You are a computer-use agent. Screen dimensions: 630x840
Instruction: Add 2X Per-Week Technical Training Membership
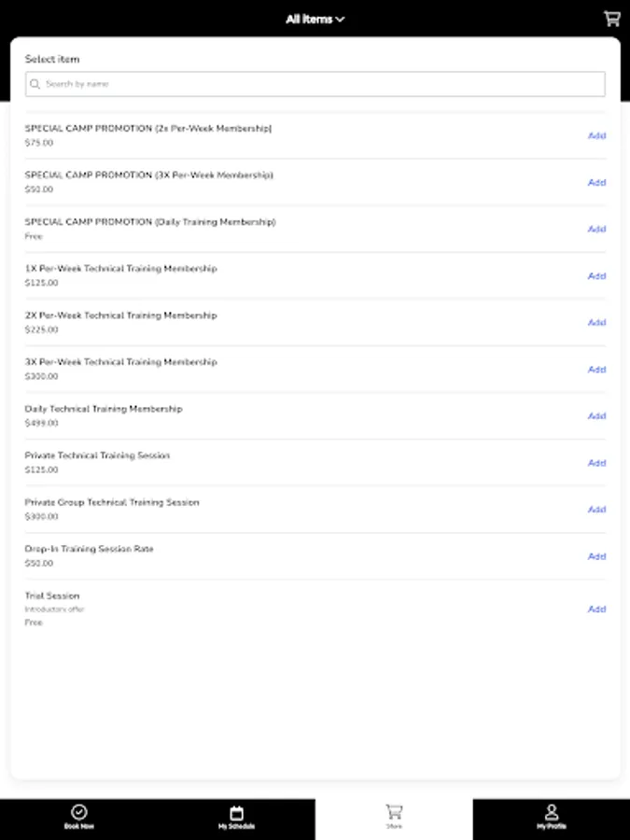(x=596, y=323)
